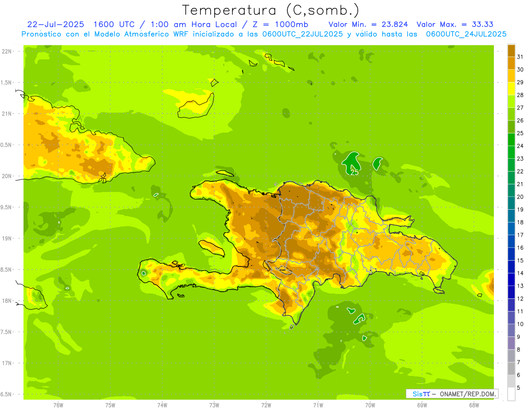This screenshot has width=532, height=411.
Task: Click the legend value 23
Action: 520,158
